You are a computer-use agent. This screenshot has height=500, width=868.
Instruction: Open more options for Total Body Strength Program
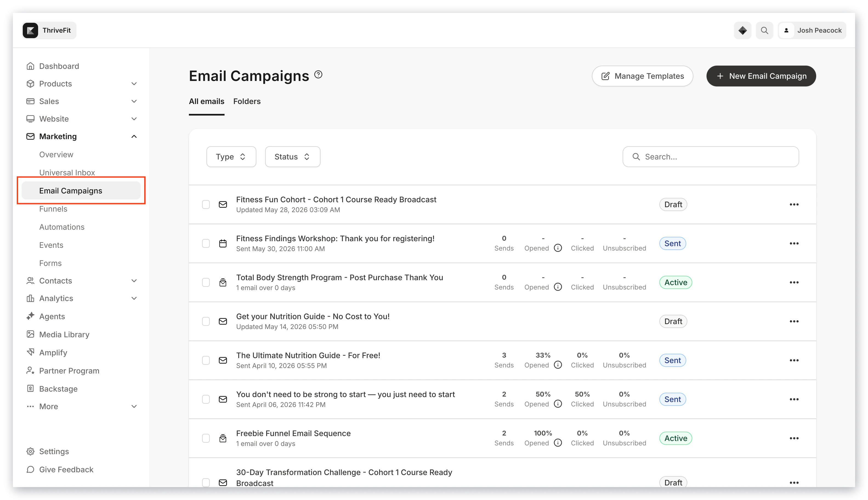tap(794, 282)
